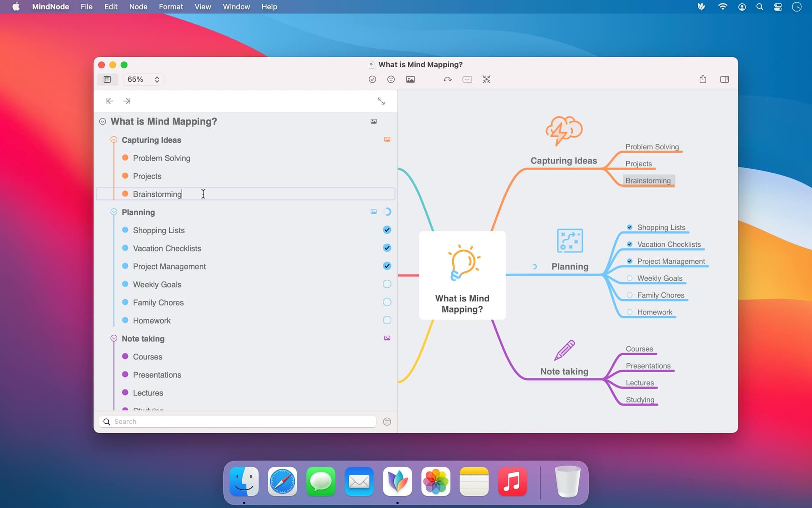The width and height of the screenshot is (812, 508).
Task: Click the redo arrow icon in the toolbar
Action: click(447, 79)
